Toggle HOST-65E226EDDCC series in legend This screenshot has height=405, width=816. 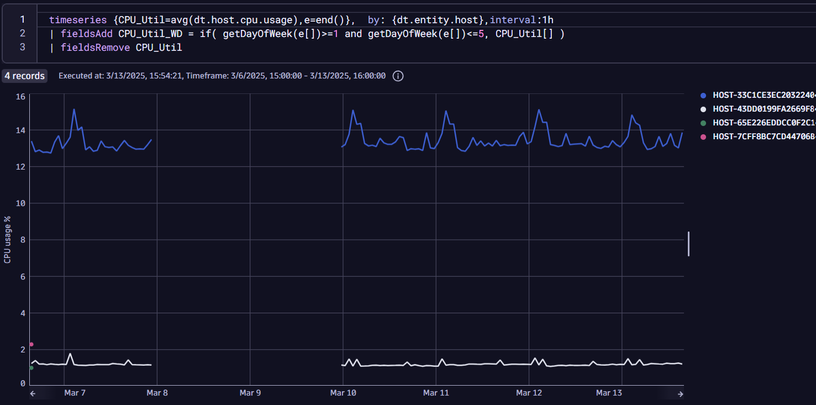(x=762, y=122)
